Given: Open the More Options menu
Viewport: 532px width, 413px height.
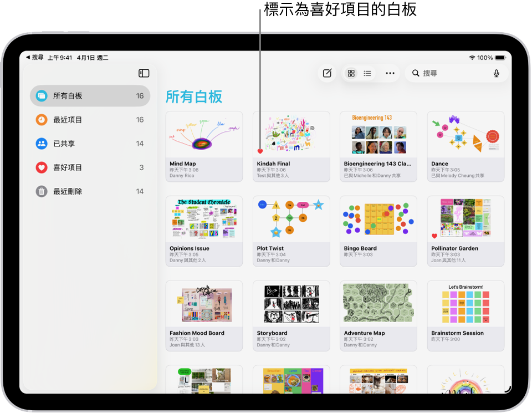Looking at the screenshot, I should (390, 73).
